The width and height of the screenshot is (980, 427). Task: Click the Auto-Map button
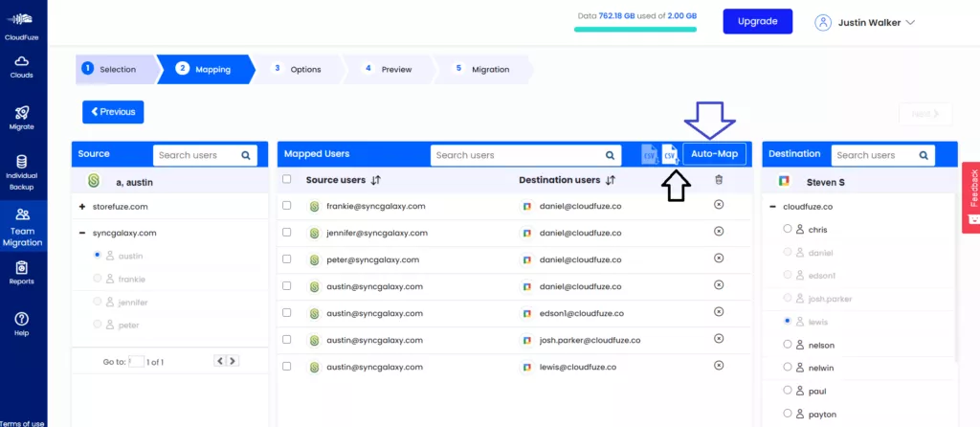714,154
